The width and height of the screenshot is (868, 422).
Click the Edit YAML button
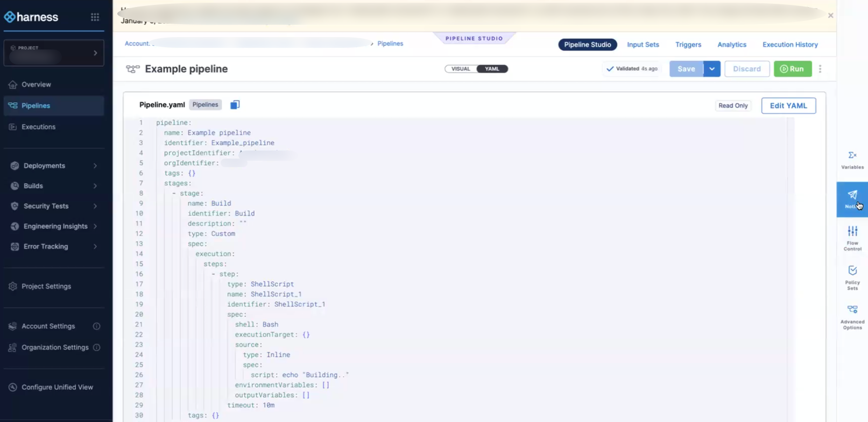pyautogui.click(x=788, y=106)
